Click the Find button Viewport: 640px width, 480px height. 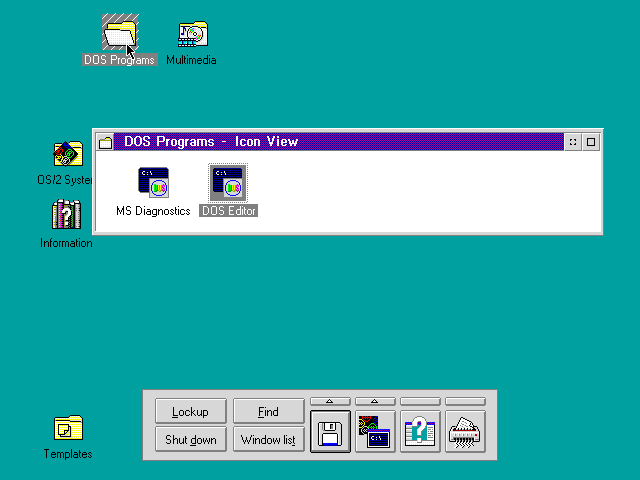pyautogui.click(x=269, y=411)
